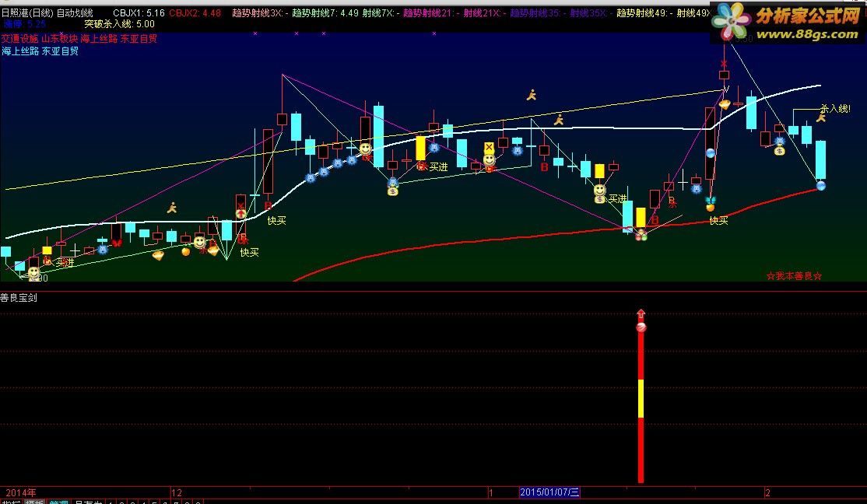Click the ☆我本善良☆ signature text
The image size is (867, 504).
pyautogui.click(x=794, y=276)
